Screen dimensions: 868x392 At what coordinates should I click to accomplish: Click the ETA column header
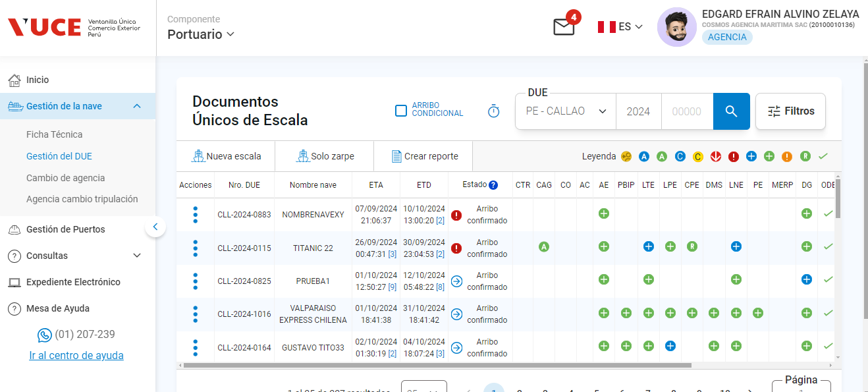click(376, 185)
